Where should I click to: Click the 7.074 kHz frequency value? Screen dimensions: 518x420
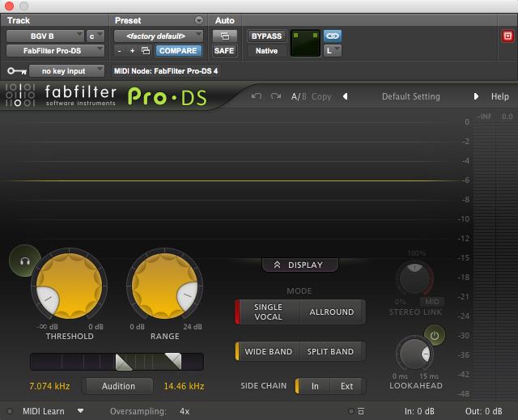click(49, 386)
